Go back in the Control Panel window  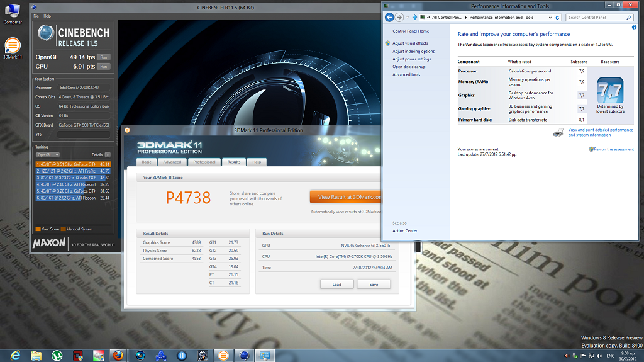tap(389, 17)
